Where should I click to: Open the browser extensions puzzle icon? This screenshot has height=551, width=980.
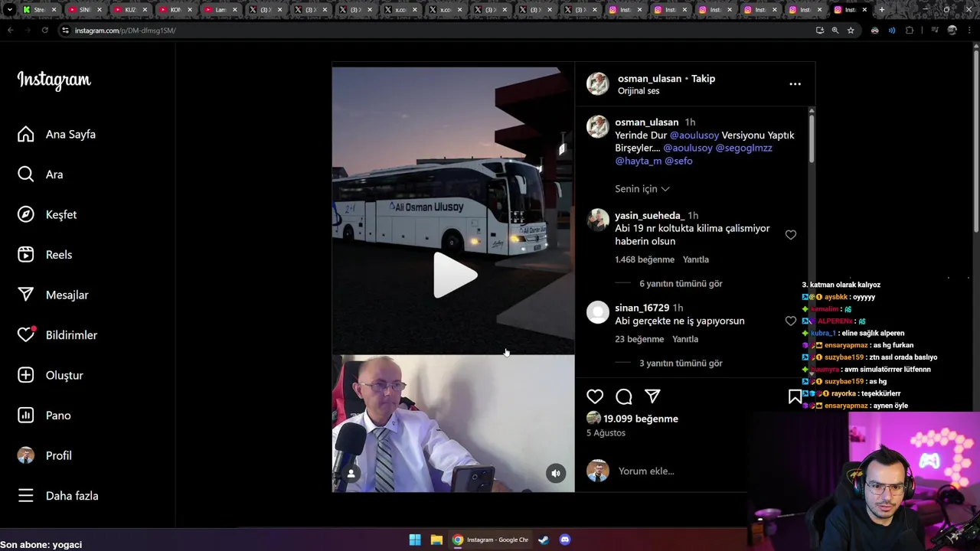910,31
